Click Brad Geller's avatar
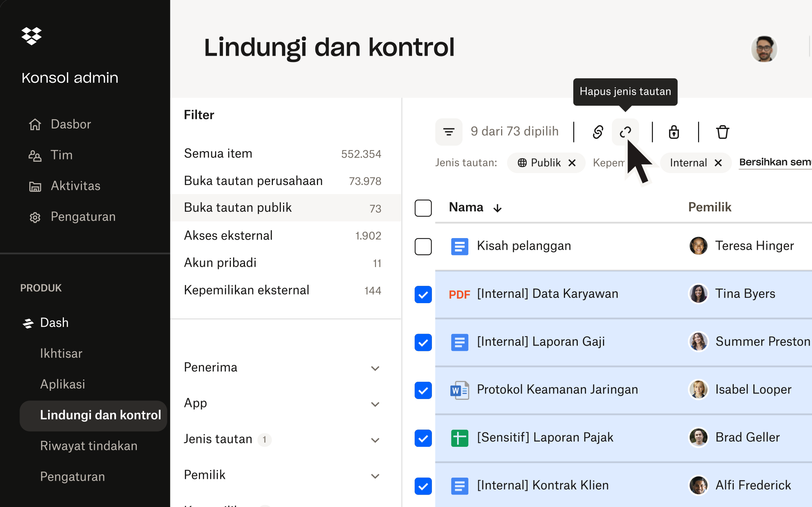The height and width of the screenshot is (507, 812). 698,437
